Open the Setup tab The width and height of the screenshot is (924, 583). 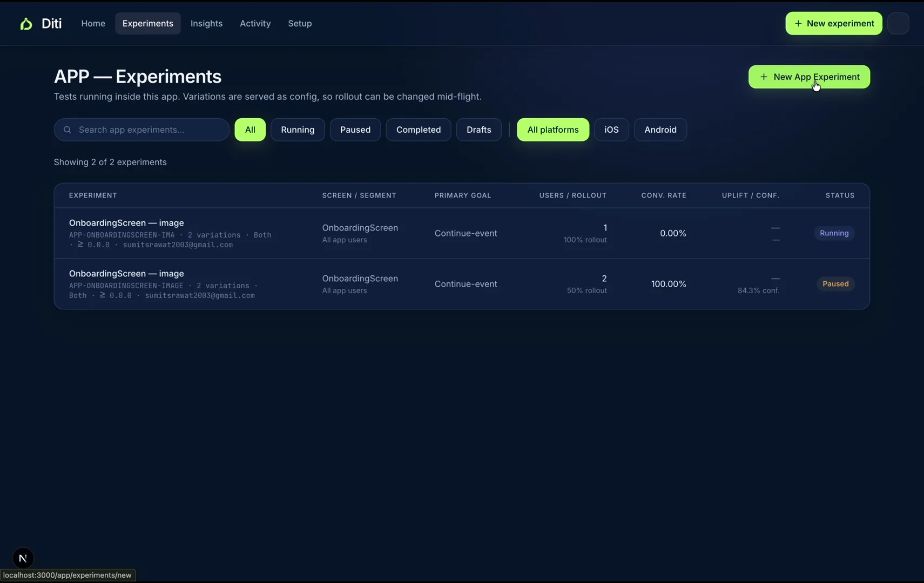300,23
